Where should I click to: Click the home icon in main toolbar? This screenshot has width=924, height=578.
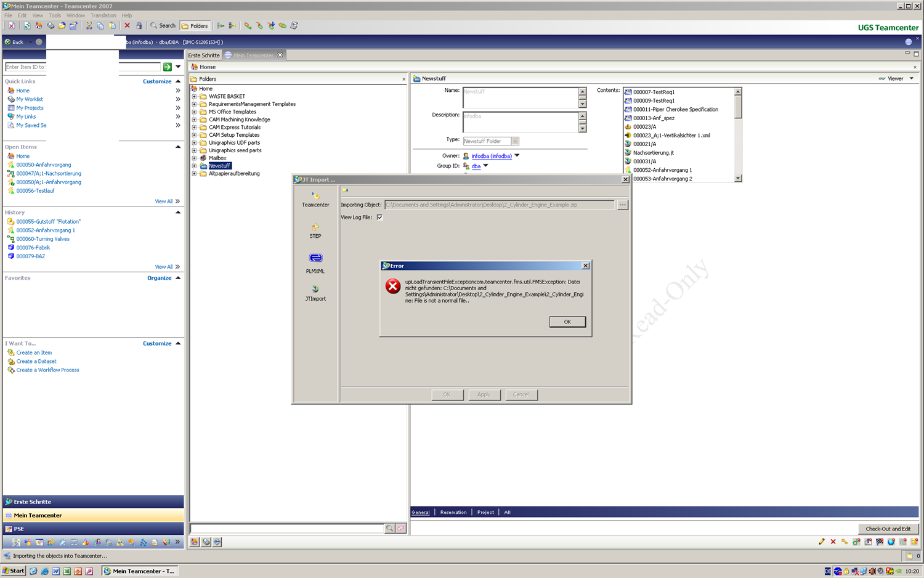(x=39, y=26)
